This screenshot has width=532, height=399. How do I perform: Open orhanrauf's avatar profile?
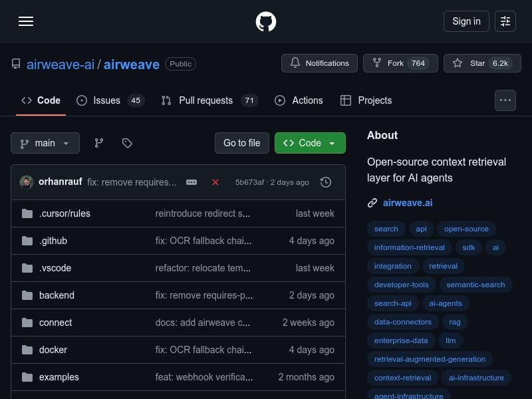coord(27,182)
